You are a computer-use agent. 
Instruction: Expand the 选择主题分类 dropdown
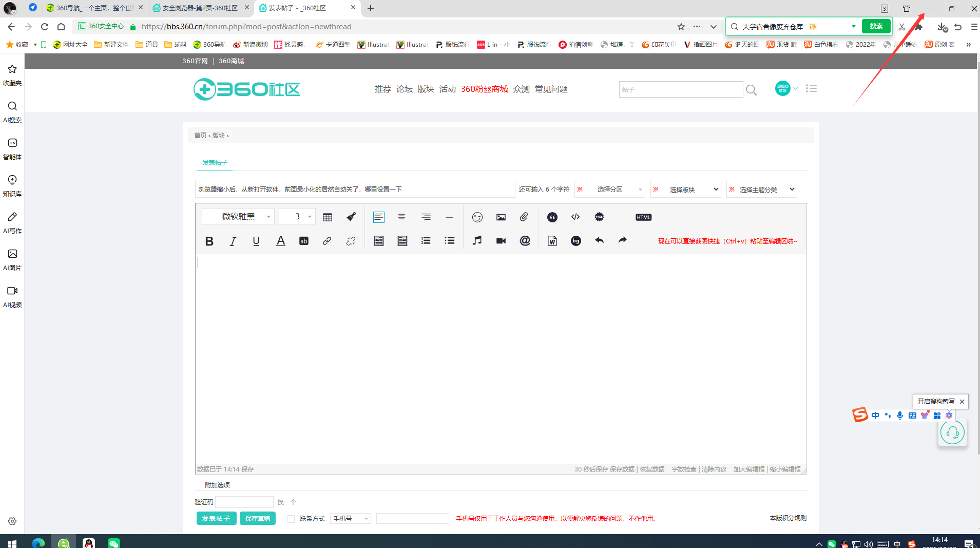click(762, 190)
